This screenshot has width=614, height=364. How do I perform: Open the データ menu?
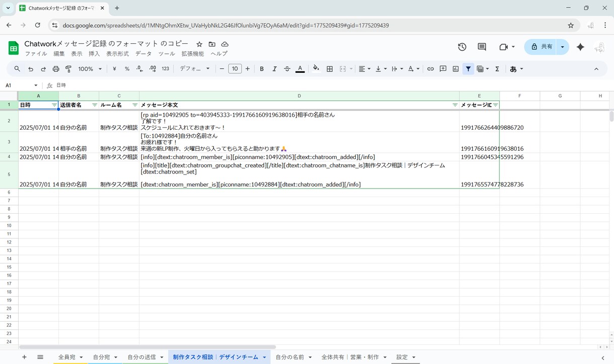pyautogui.click(x=143, y=54)
